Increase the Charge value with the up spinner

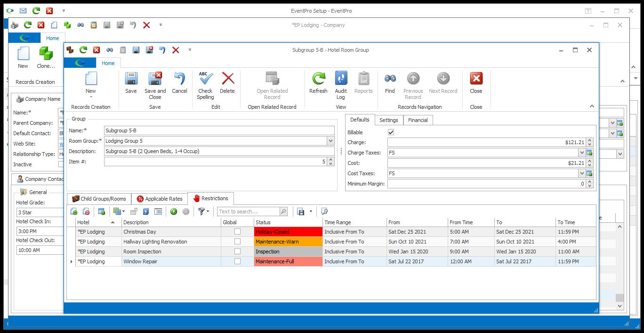[590, 140]
